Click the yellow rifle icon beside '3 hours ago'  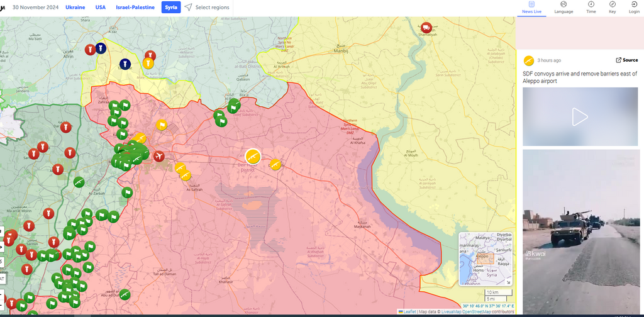[x=529, y=60]
